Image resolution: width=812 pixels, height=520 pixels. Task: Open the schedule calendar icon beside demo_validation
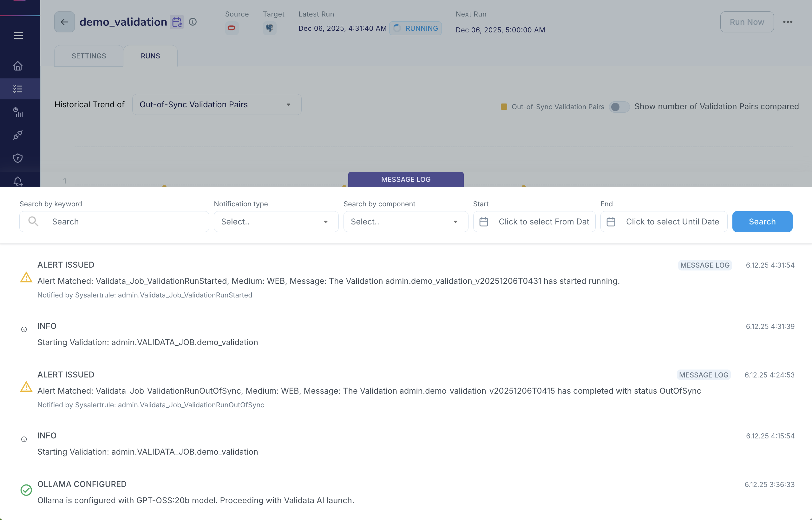click(x=177, y=22)
